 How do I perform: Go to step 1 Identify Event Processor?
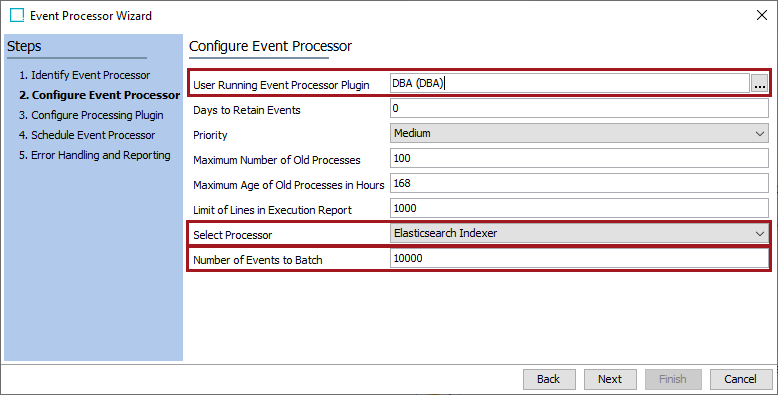(x=84, y=75)
